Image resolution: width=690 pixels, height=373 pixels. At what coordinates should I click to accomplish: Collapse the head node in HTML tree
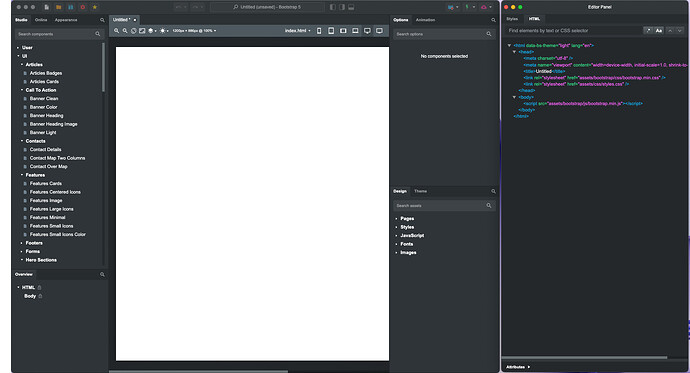click(514, 52)
